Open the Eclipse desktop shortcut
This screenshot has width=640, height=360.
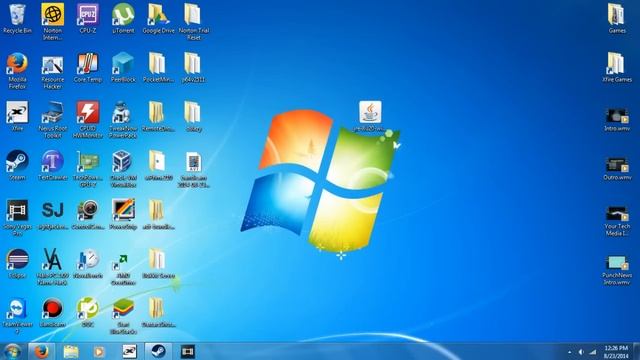click(17, 263)
